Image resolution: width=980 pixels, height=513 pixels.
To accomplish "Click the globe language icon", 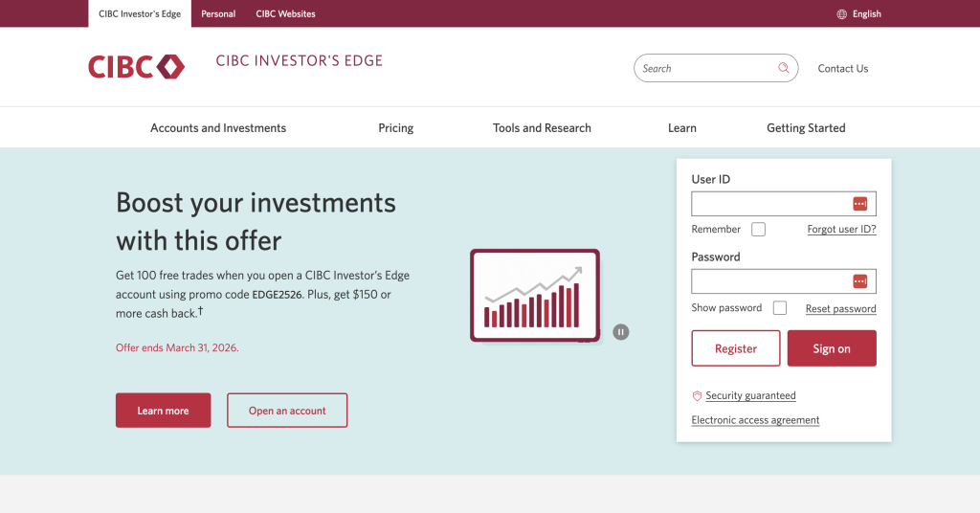I will click(x=842, y=14).
